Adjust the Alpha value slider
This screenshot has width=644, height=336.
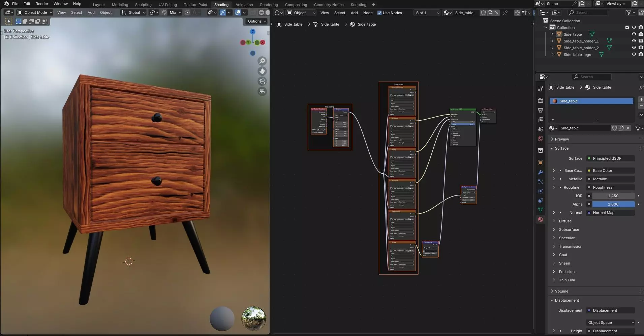[613, 204]
